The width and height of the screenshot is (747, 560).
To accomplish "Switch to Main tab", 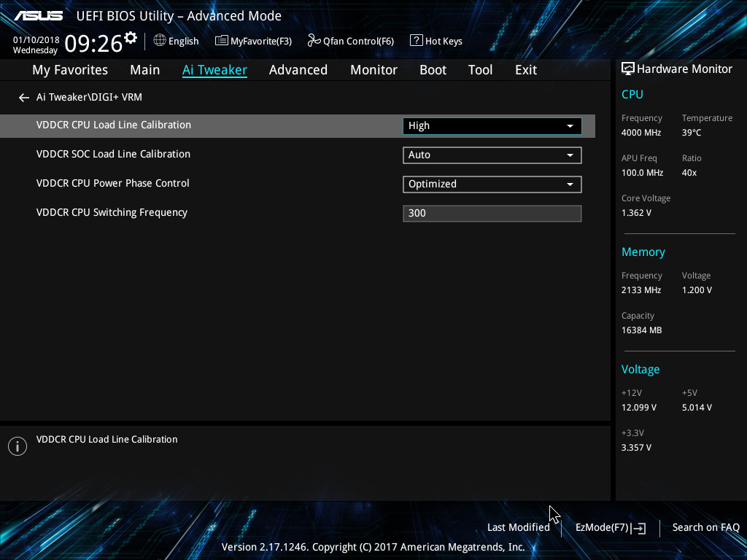I will coord(145,69).
